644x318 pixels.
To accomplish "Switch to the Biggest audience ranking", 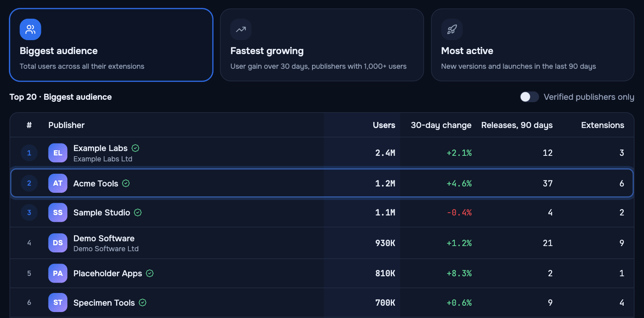I will click(x=111, y=45).
